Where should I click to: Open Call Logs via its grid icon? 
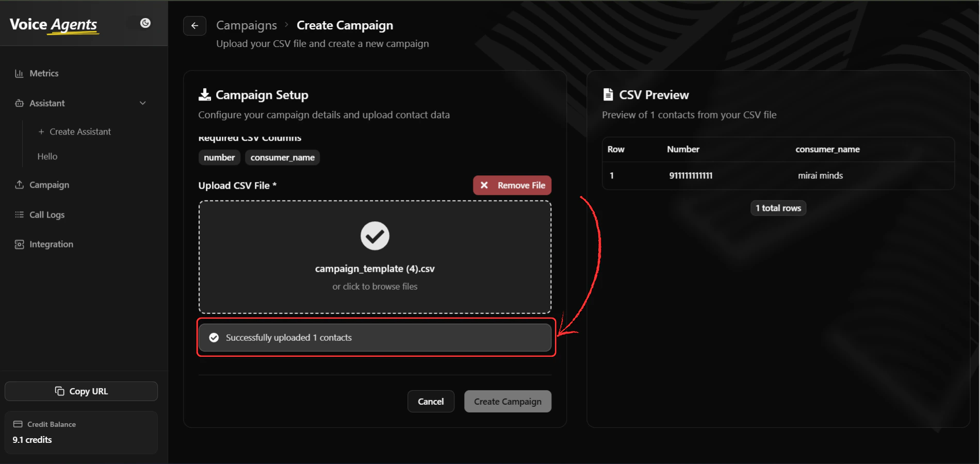[x=19, y=214]
